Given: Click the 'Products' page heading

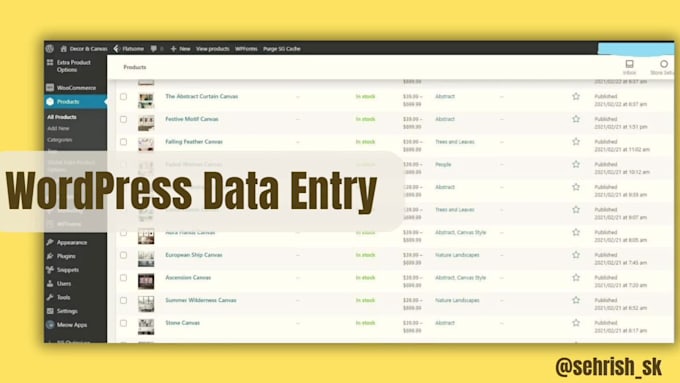Looking at the screenshot, I should [135, 67].
